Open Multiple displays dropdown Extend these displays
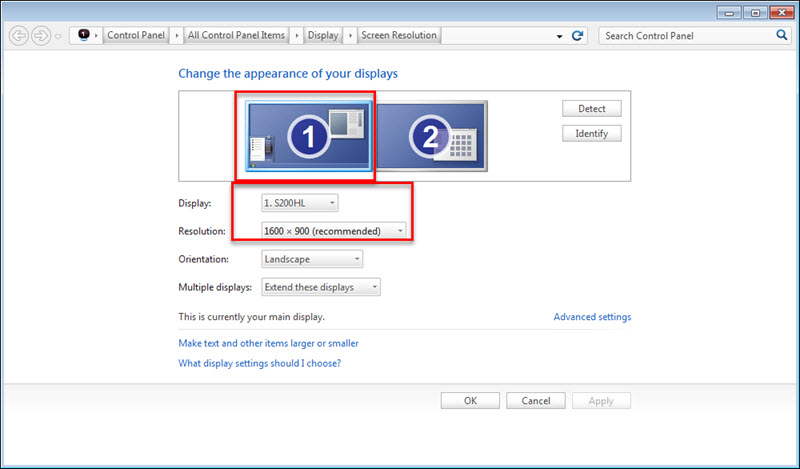 point(321,287)
